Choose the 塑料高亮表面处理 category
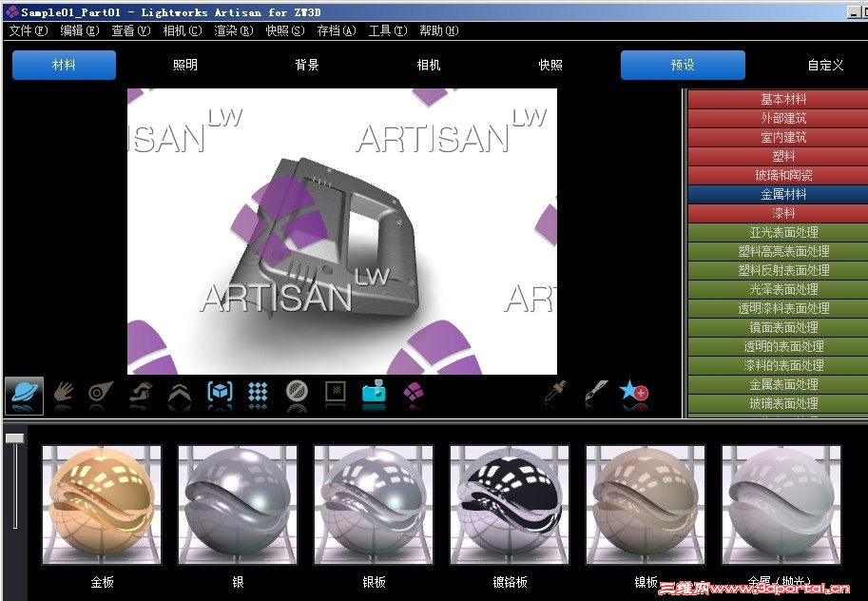The height and width of the screenshot is (601, 868). [x=778, y=251]
